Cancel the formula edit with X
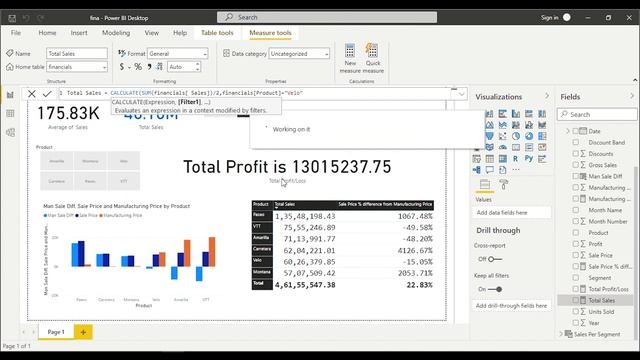This screenshot has height=360, width=640. 31,94
